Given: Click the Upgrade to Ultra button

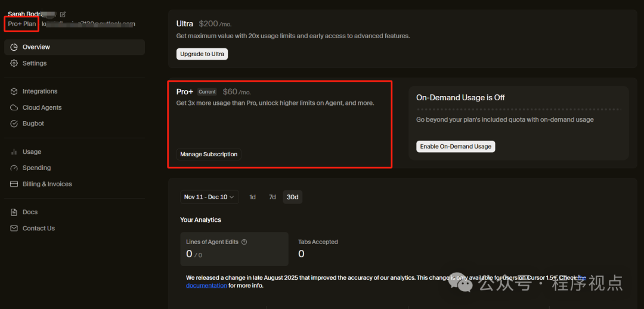Looking at the screenshot, I should coord(202,54).
